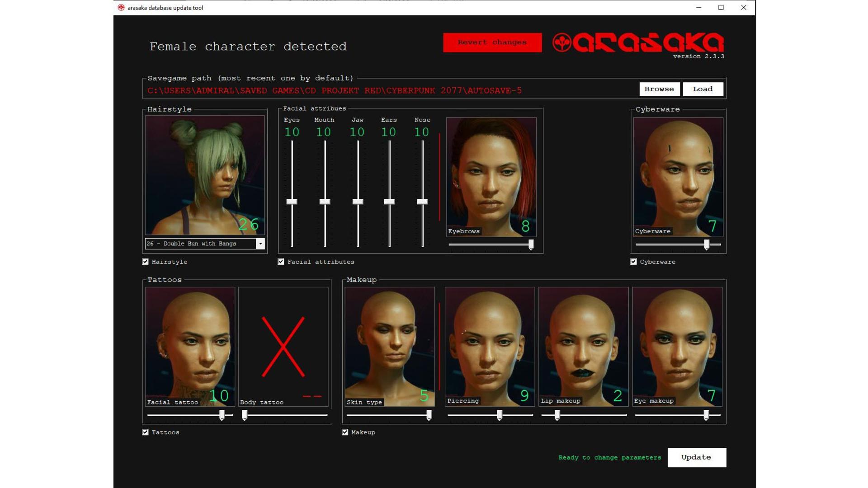
Task: Click the Browse button
Action: [659, 89]
